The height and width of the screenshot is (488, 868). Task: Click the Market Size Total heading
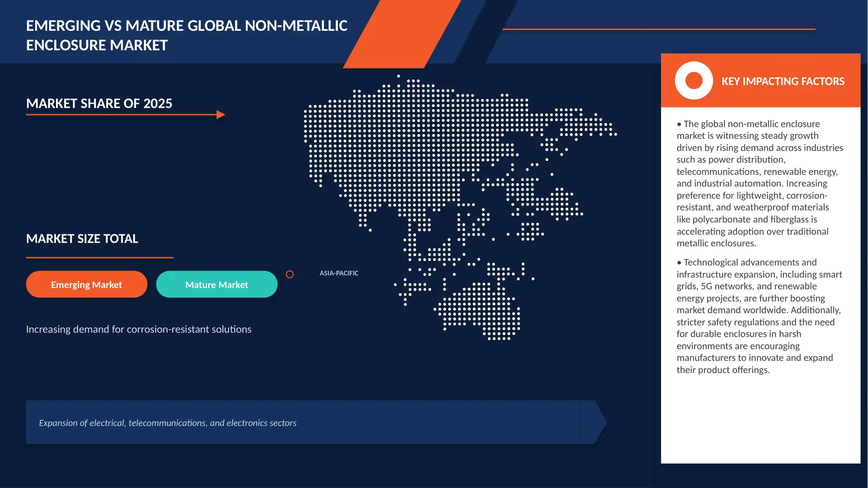82,239
